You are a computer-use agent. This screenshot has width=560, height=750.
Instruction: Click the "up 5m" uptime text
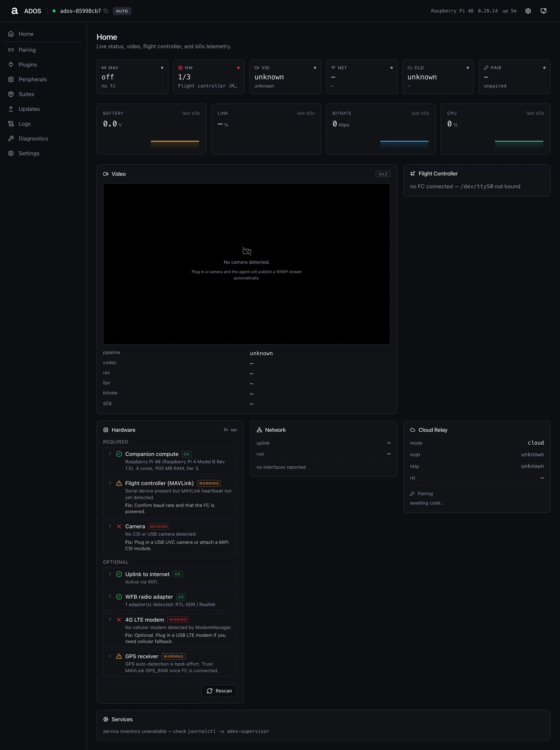[x=509, y=11]
